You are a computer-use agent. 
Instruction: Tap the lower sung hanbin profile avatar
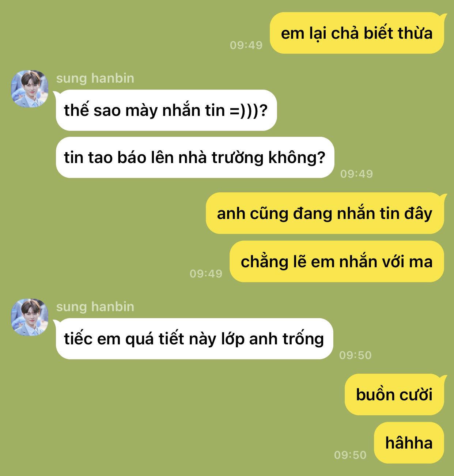point(30,317)
